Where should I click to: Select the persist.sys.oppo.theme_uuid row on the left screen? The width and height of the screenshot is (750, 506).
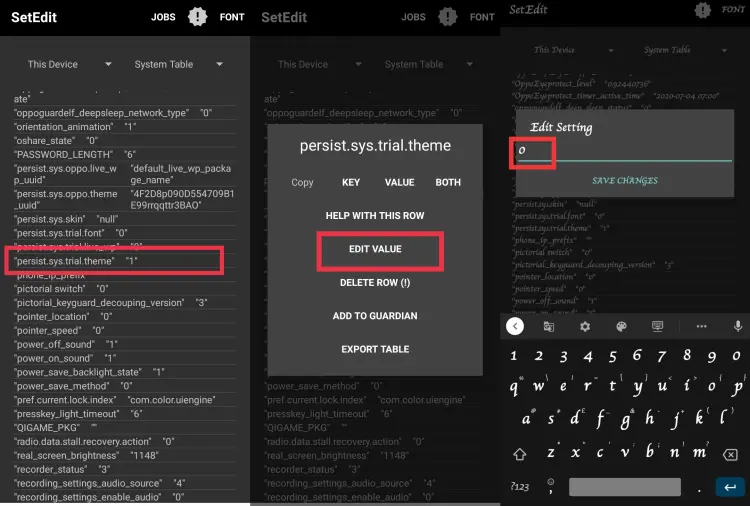pos(124,199)
